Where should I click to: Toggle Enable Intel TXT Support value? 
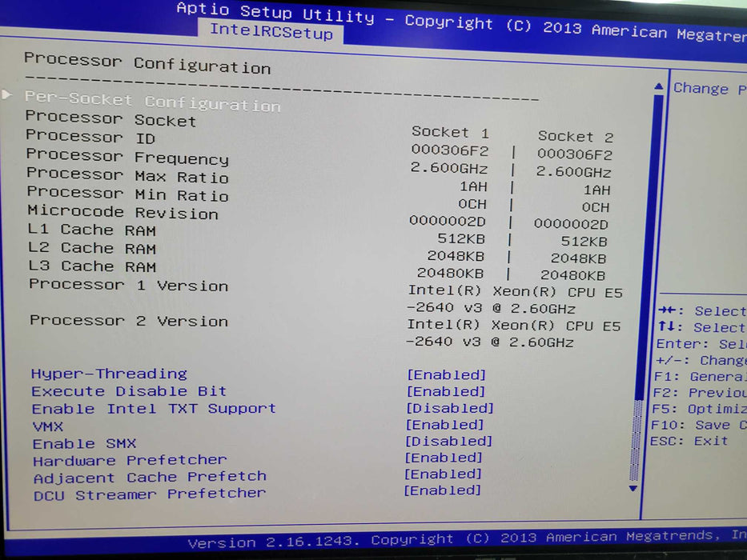point(449,408)
